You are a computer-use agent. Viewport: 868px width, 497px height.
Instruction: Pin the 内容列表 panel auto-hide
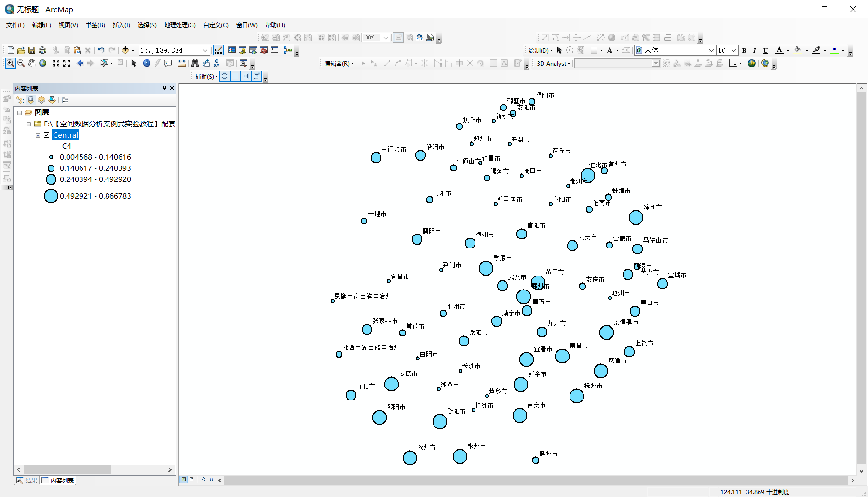[x=164, y=88]
